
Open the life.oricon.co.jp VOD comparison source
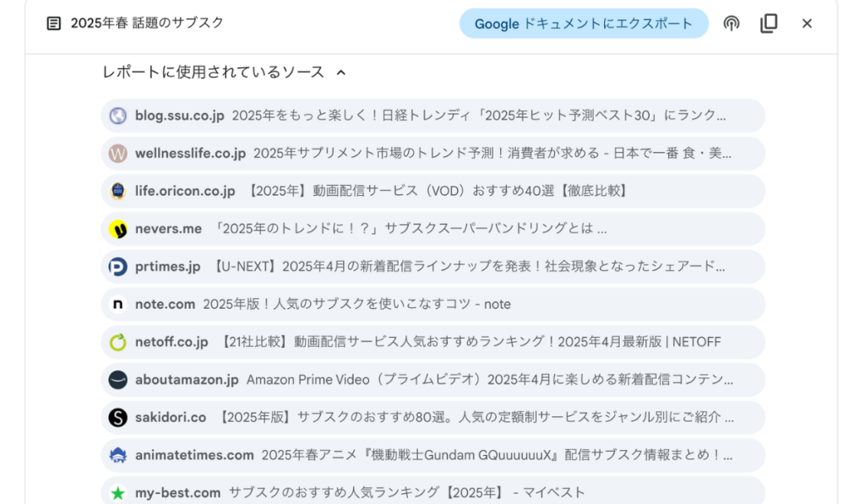[432, 192]
